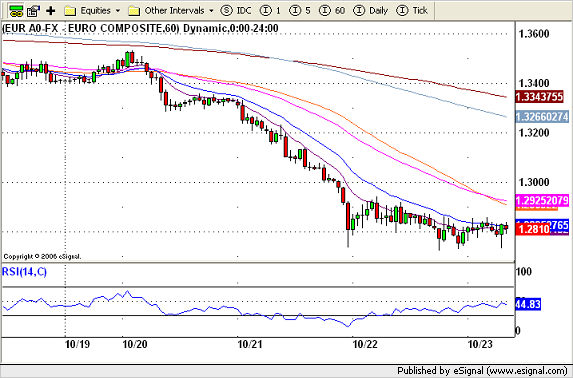The image size is (573, 378).
Task: Switch to the 5-minute interval
Action: point(300,11)
